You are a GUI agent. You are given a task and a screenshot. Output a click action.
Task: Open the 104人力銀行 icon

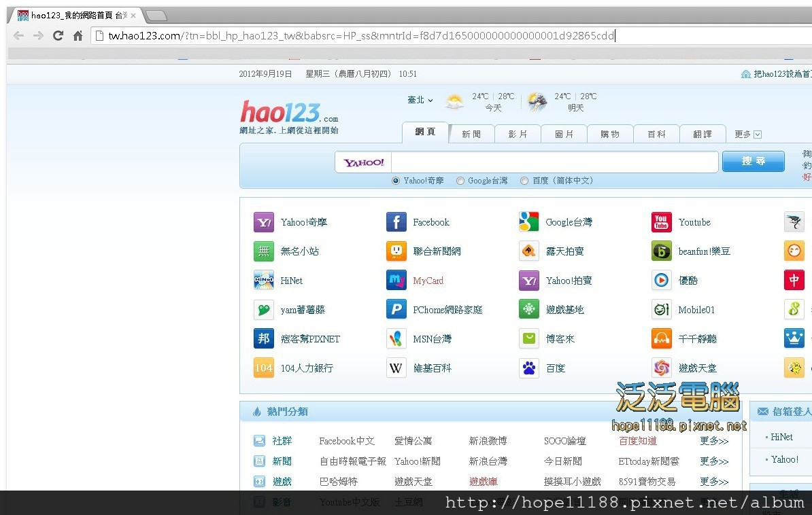[264, 368]
